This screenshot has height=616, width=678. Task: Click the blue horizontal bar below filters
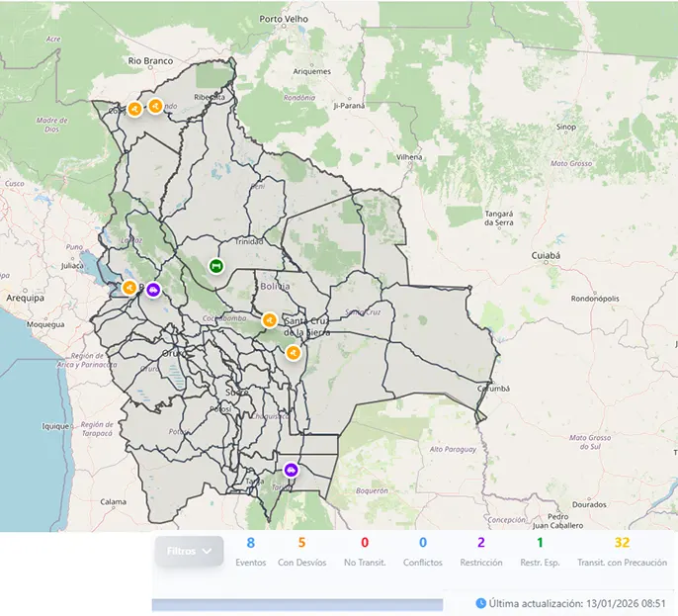(x=297, y=604)
